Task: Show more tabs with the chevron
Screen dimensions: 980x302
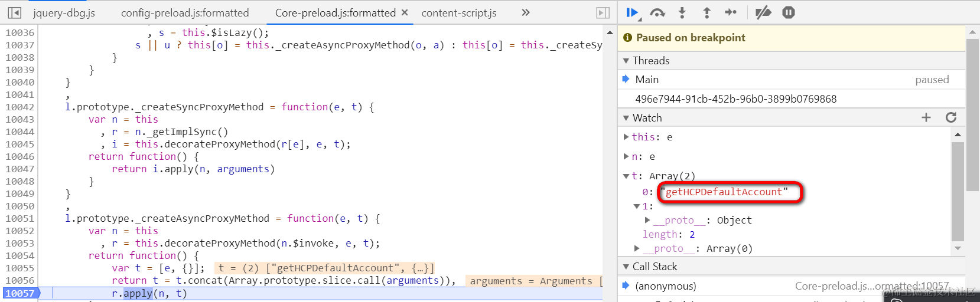Action: pyautogui.click(x=525, y=12)
